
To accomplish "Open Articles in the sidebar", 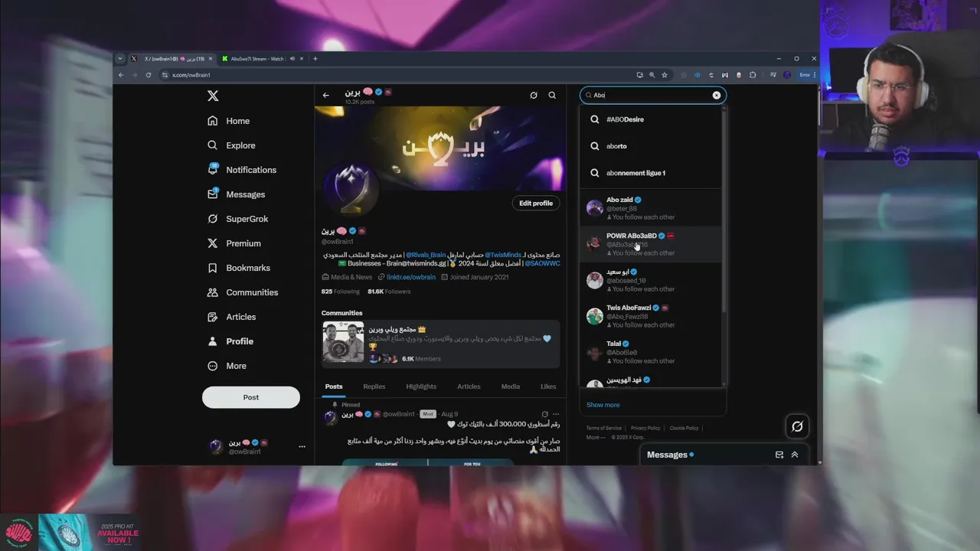I will 232,317.
